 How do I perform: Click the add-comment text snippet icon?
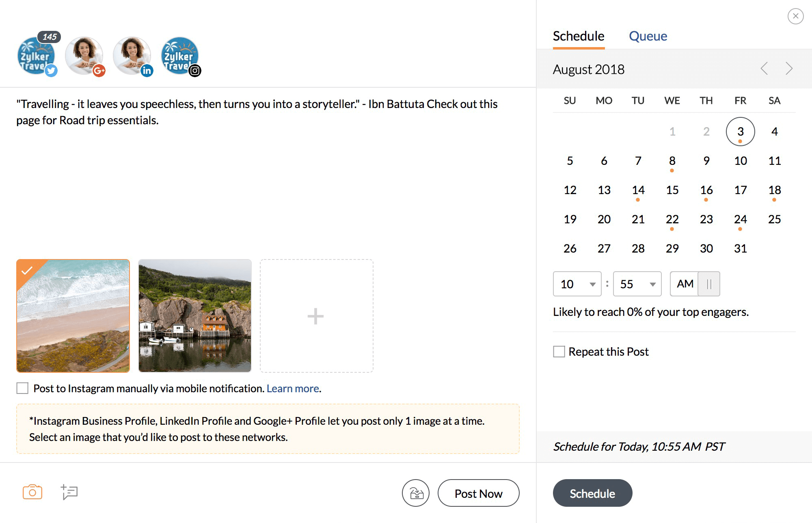[x=69, y=492]
